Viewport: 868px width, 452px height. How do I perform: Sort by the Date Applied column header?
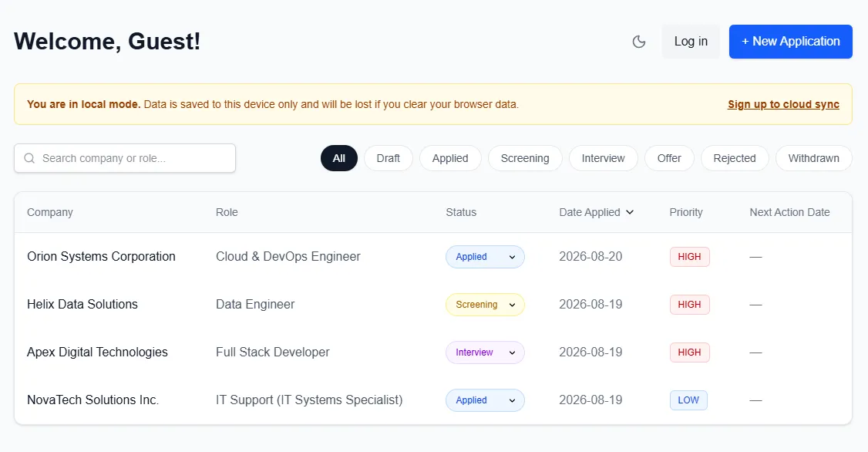tap(596, 212)
